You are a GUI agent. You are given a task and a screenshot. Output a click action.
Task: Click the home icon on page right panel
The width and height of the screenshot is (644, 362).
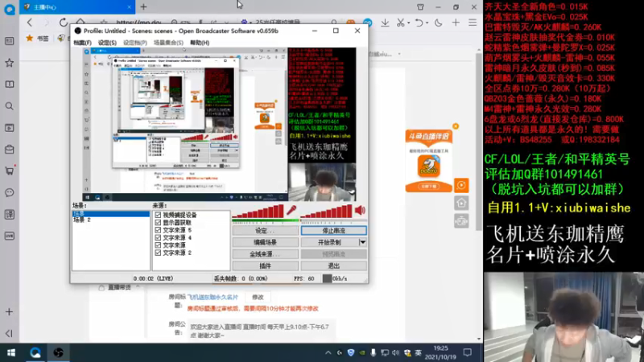coord(461,203)
